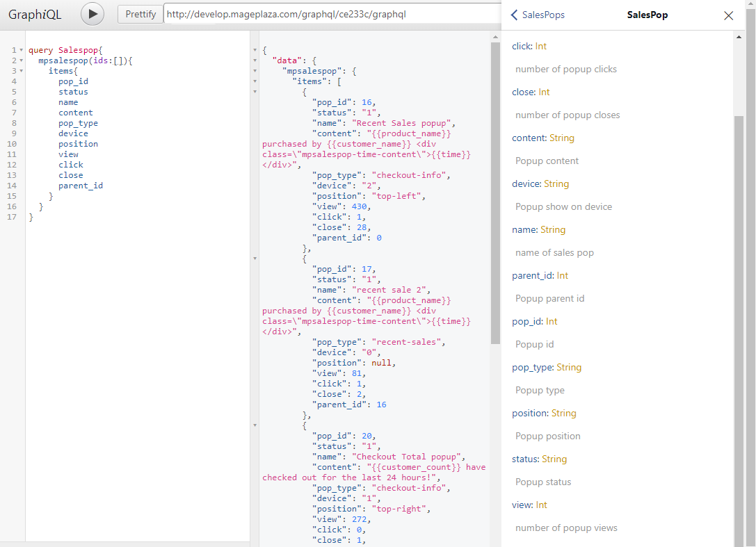Run the query with Execute button
The width and height of the screenshot is (756, 547).
93,14
